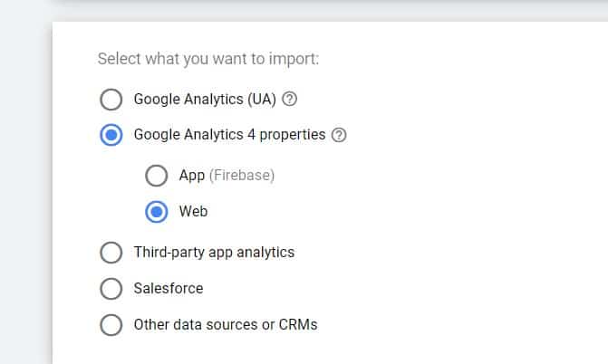Open help icon beside Google Analytics (UA)
The height and width of the screenshot is (364, 608).
click(289, 100)
